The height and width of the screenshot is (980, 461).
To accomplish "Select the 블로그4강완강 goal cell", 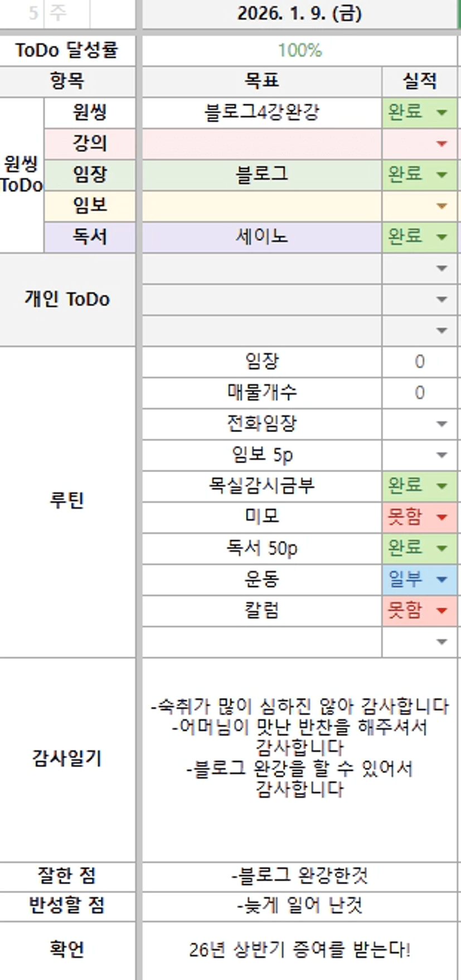I will point(261,113).
